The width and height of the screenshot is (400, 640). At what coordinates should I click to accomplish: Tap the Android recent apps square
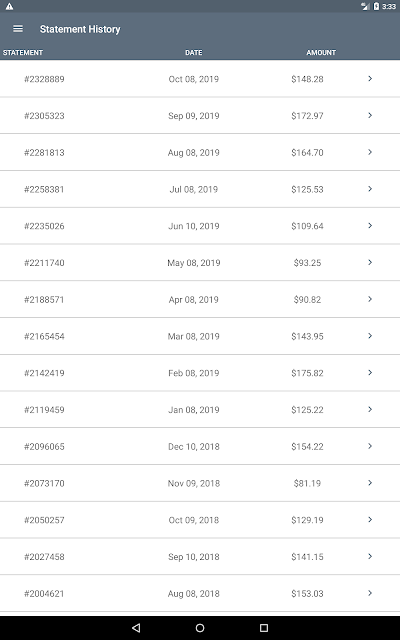tap(264, 628)
